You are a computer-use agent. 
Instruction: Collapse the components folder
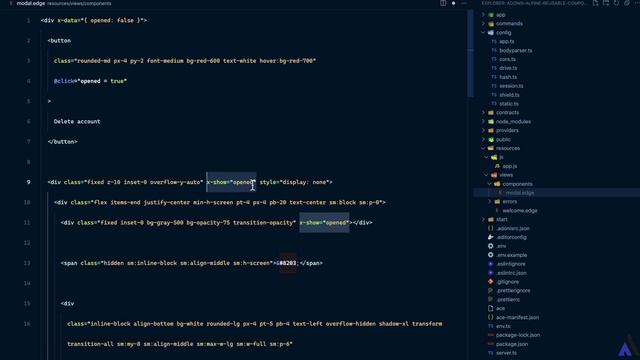(517, 184)
